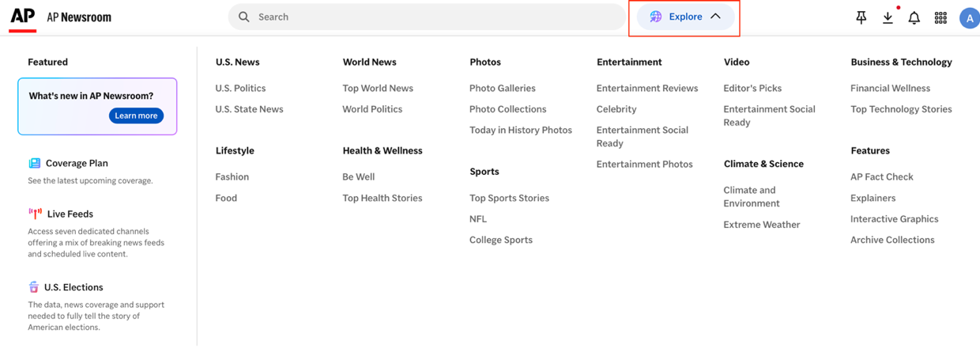Open the pinned items pin icon
The image size is (980, 360).
[861, 17]
